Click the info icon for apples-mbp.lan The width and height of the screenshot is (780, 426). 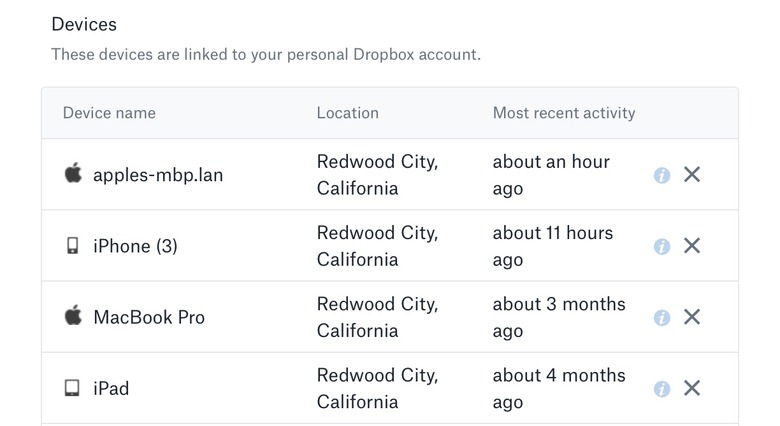[661, 175]
